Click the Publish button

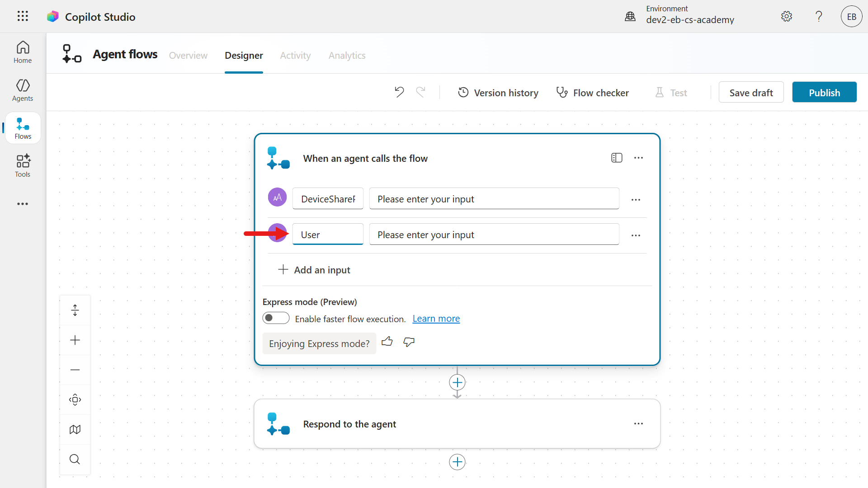824,92
